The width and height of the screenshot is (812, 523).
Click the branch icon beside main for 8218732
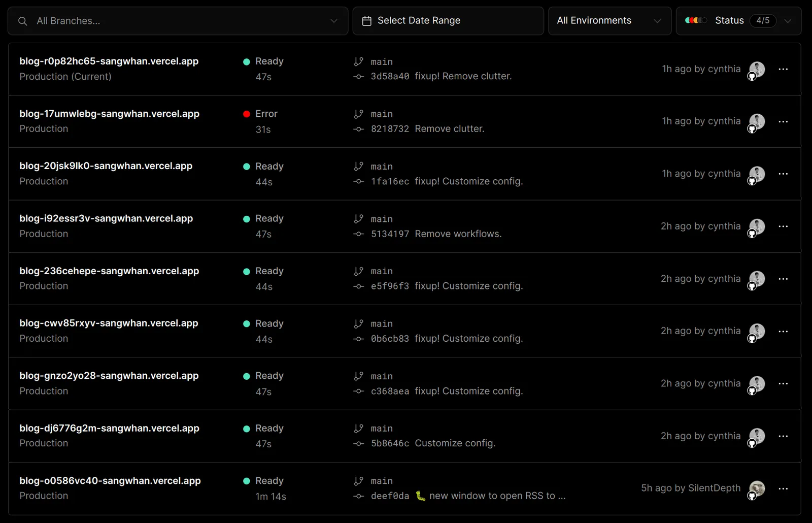pos(359,114)
